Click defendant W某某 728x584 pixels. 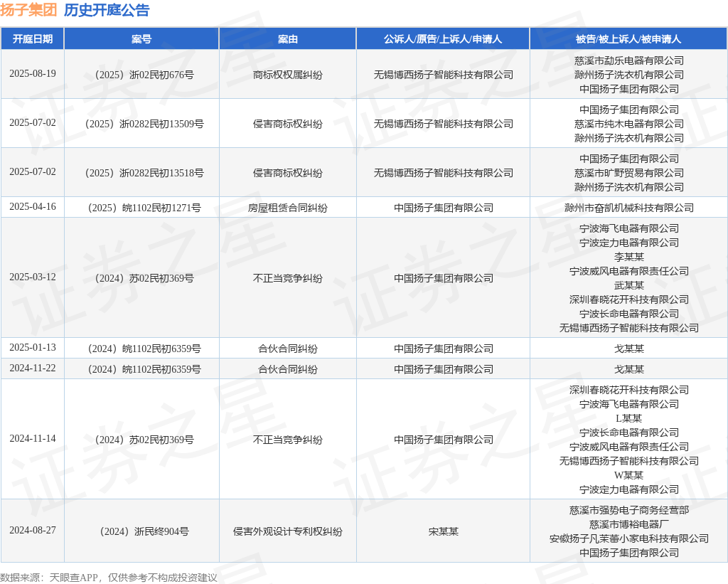click(629, 475)
